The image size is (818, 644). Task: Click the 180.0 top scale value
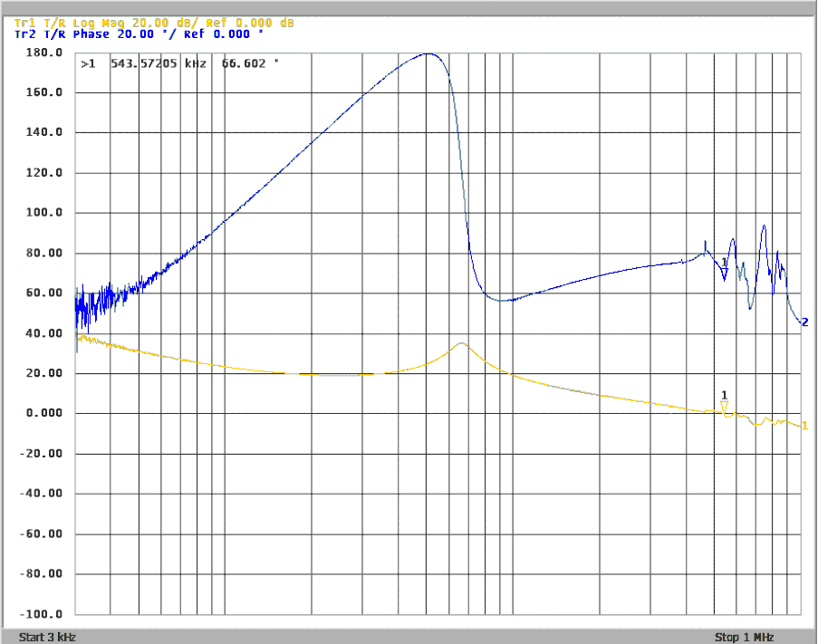(45, 53)
